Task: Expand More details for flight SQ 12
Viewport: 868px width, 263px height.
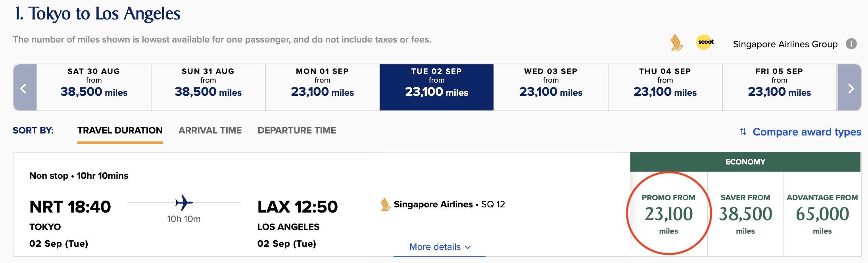Action: tap(440, 247)
